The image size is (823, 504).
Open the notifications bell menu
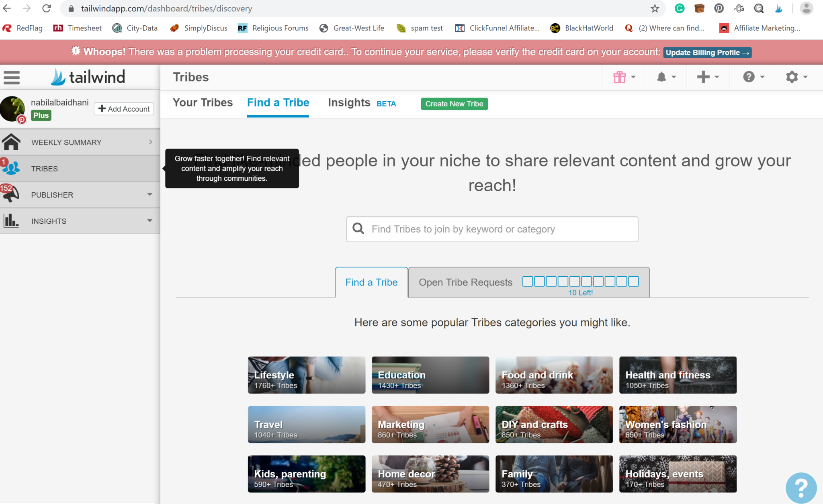point(666,77)
